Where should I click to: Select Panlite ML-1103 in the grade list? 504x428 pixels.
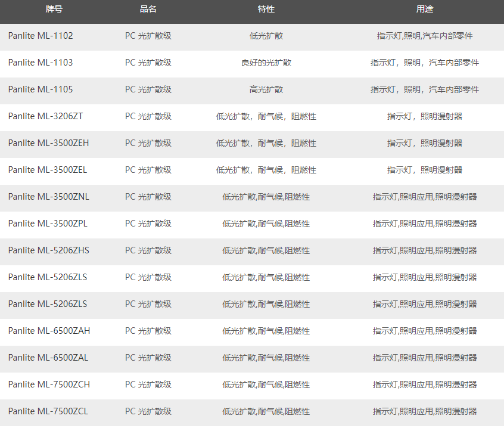pos(41,63)
